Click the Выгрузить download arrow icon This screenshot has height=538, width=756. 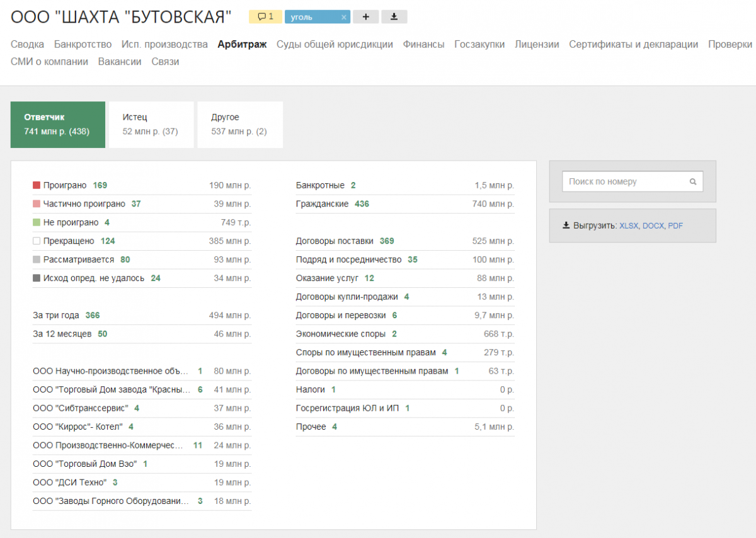pyautogui.click(x=566, y=225)
